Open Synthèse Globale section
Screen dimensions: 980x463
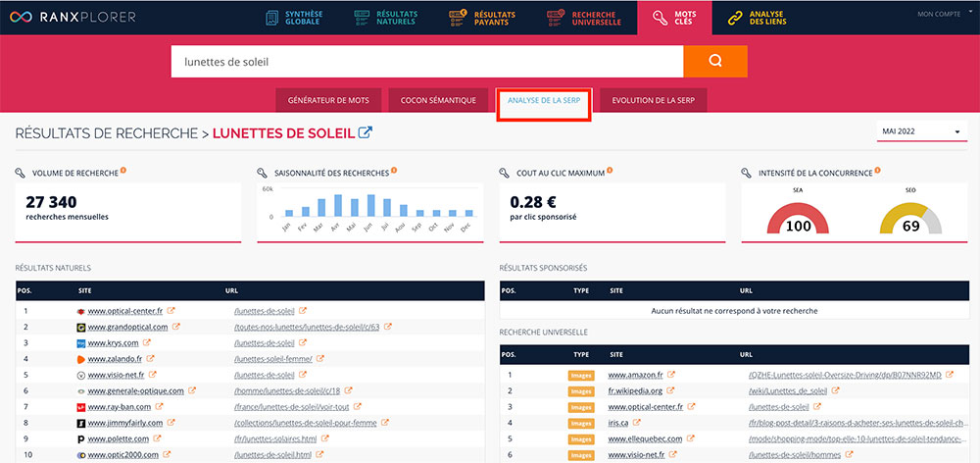point(294,18)
